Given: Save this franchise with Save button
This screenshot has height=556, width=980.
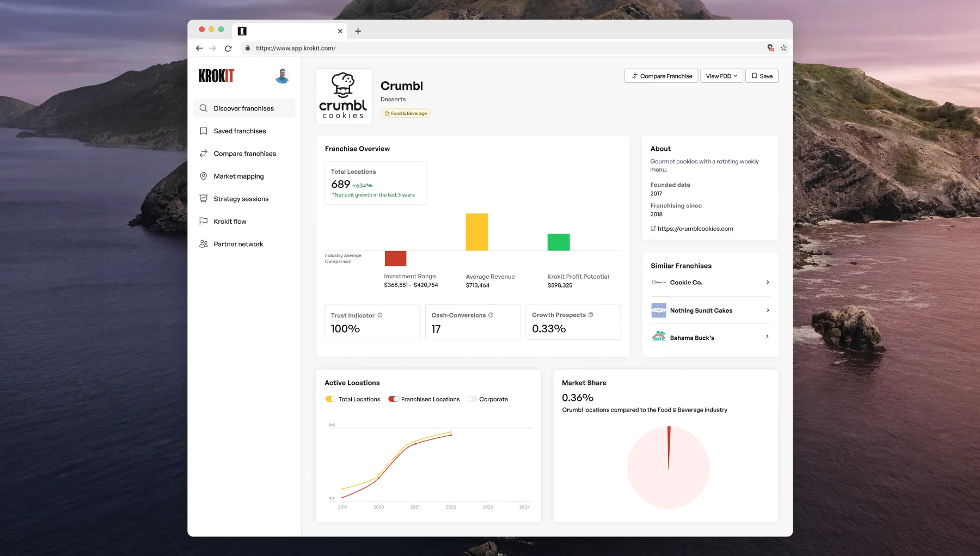Looking at the screenshot, I should (762, 76).
